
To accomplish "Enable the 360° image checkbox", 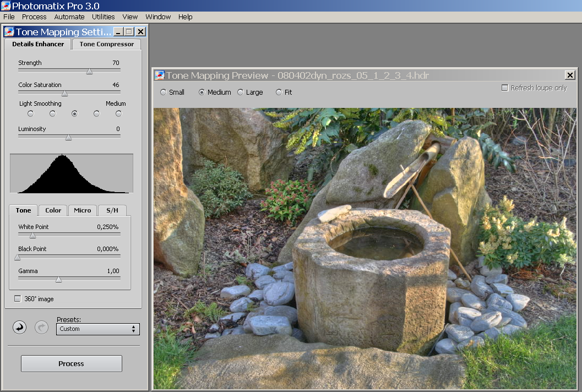I will tap(18, 299).
